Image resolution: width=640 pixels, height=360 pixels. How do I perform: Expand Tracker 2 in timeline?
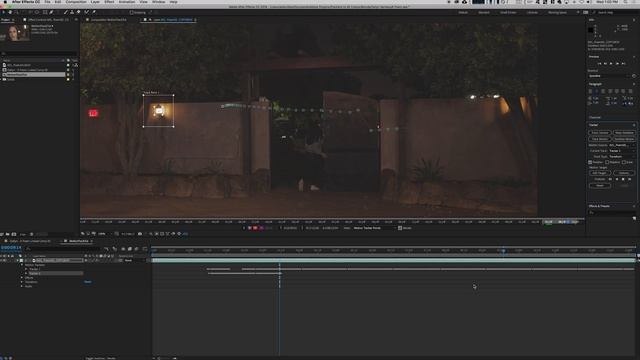point(26,273)
